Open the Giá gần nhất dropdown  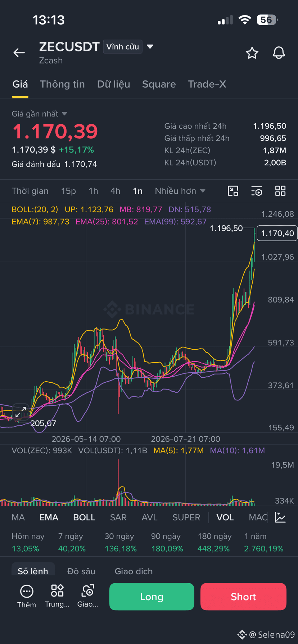click(39, 114)
